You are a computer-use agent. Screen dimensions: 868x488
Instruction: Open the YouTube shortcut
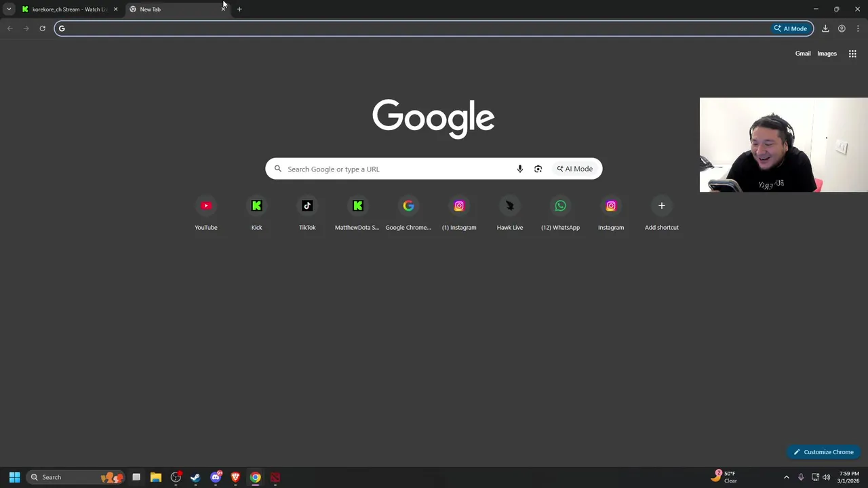(x=206, y=213)
